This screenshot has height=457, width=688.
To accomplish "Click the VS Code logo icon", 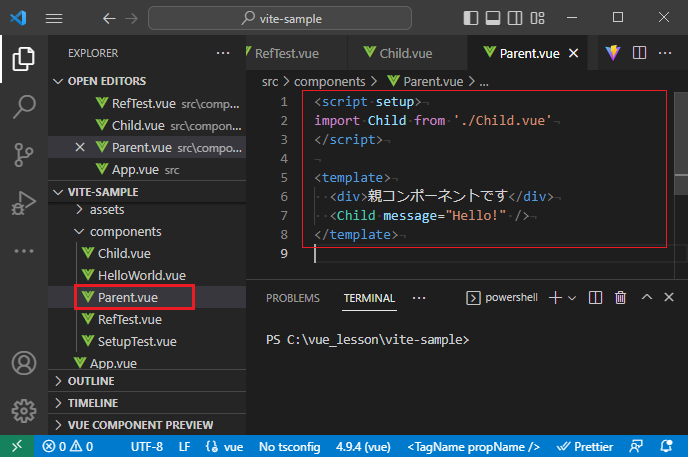I will [x=18, y=18].
